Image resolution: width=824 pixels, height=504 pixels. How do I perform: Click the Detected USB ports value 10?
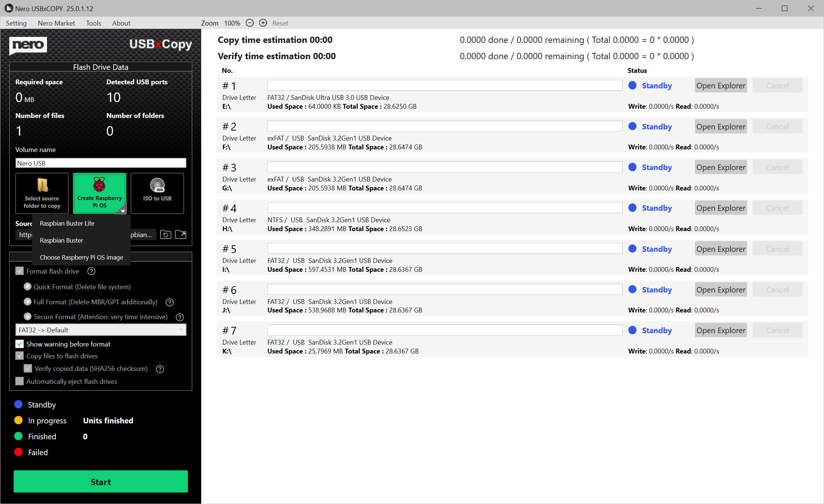point(114,97)
